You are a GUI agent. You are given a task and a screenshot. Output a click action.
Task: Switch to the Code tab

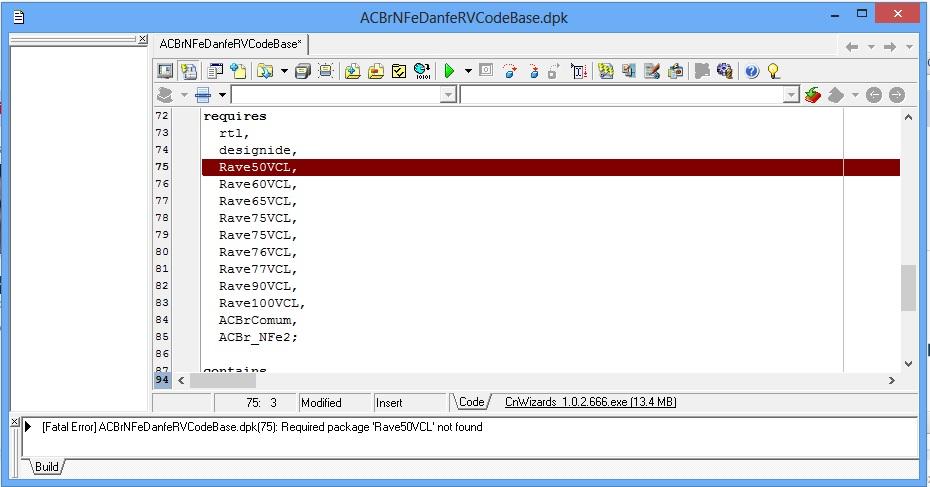tap(472, 402)
